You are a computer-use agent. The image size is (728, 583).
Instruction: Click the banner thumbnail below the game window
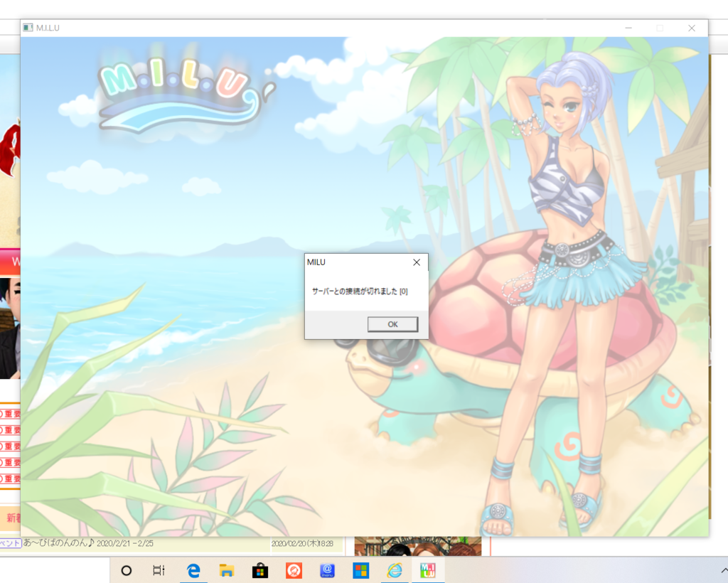click(x=417, y=546)
